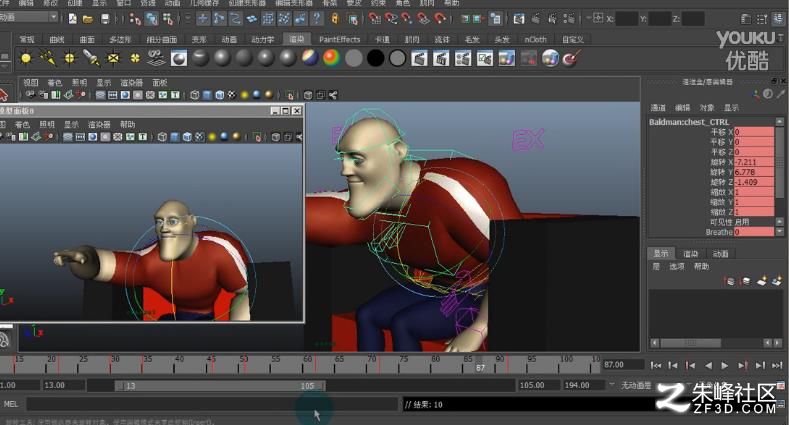The image size is (789, 425).
Task: Open 渲染器 menu in floating model panel
Action: [99, 124]
